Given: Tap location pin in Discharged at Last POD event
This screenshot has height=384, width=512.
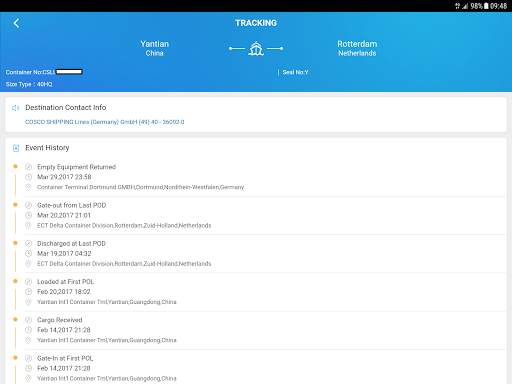Looking at the screenshot, I should point(29,264).
